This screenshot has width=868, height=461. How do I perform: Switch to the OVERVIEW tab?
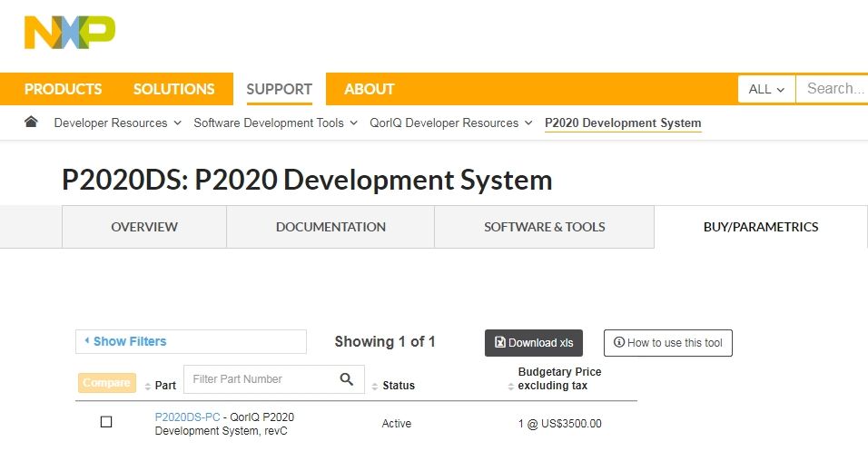click(x=144, y=227)
